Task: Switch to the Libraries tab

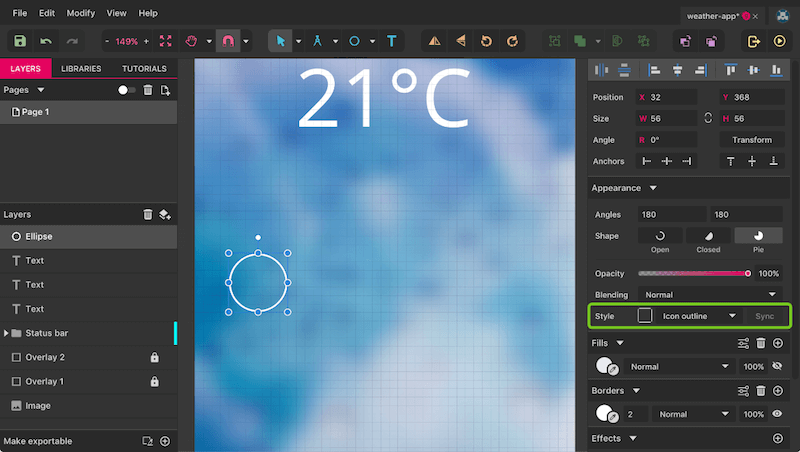Action: (x=81, y=69)
